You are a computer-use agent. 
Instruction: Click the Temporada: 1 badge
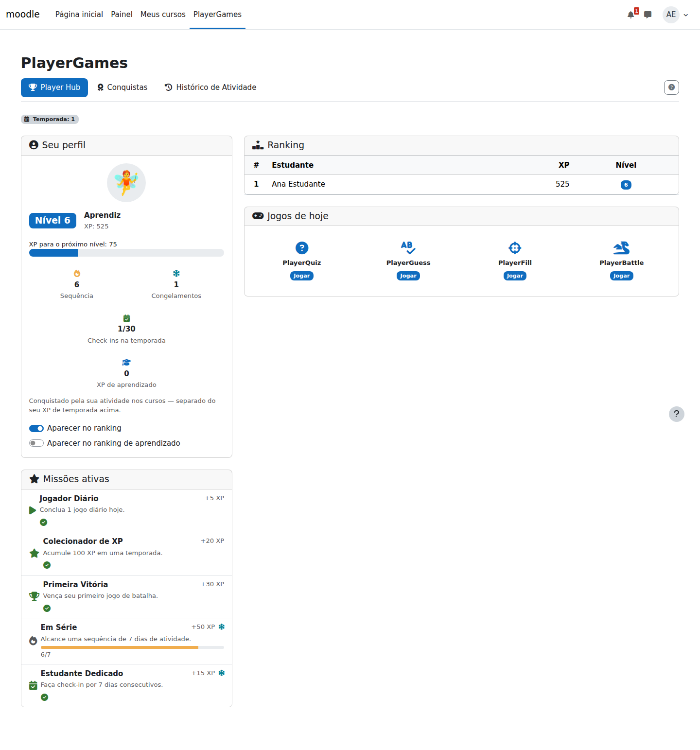[50, 119]
